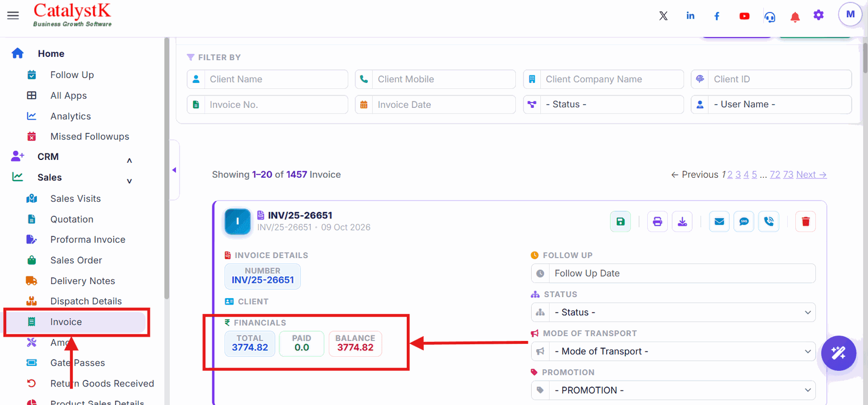
Task: Click the Client Name filter field
Action: (x=267, y=79)
